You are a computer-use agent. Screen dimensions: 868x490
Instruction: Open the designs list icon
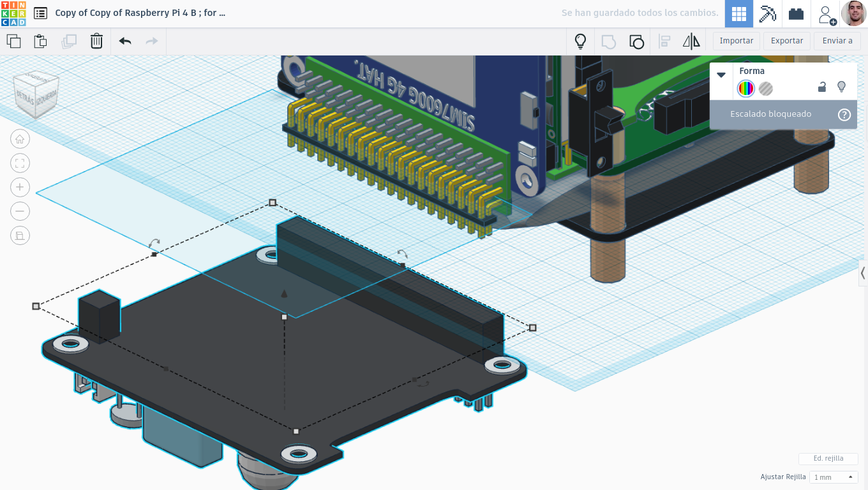coord(40,13)
